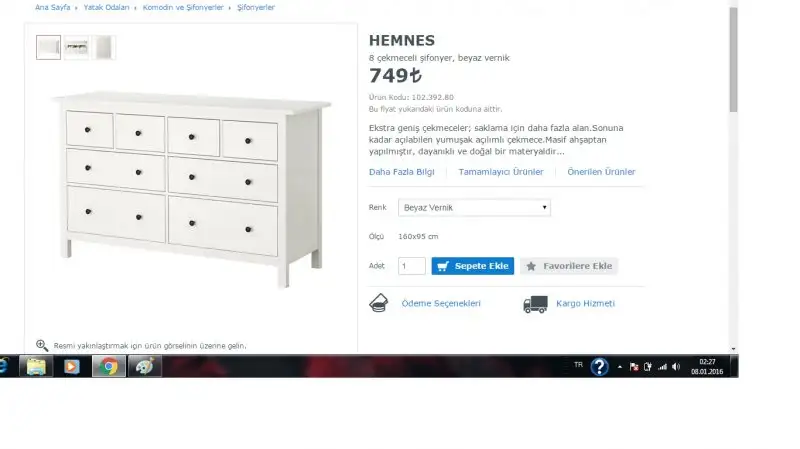The image size is (800, 449).
Task: Open the Önerilen Ürünler section
Action: coord(601,172)
